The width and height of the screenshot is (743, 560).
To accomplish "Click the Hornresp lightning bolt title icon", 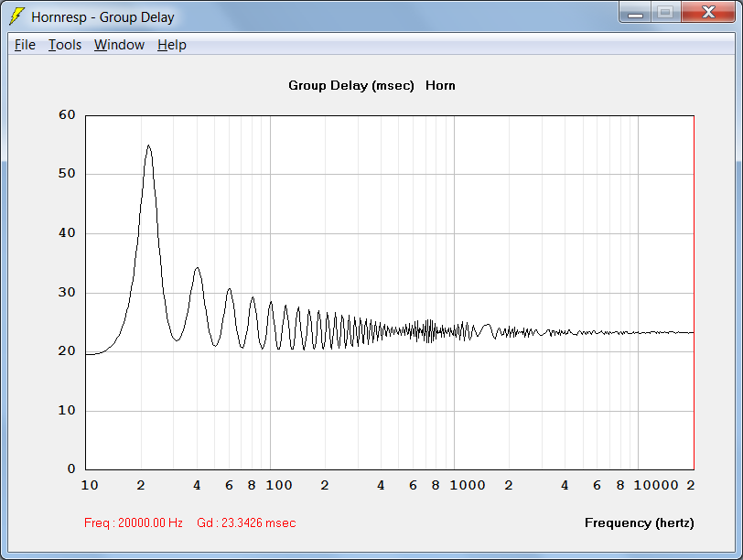I will click(x=17, y=16).
